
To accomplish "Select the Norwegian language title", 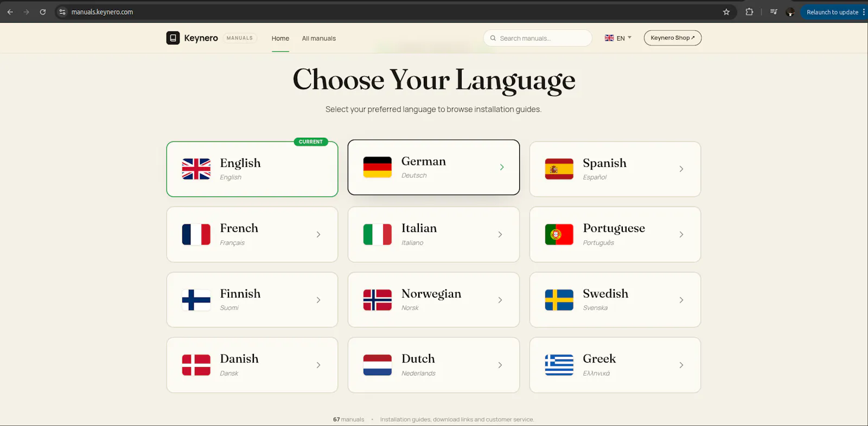I will [x=431, y=294].
